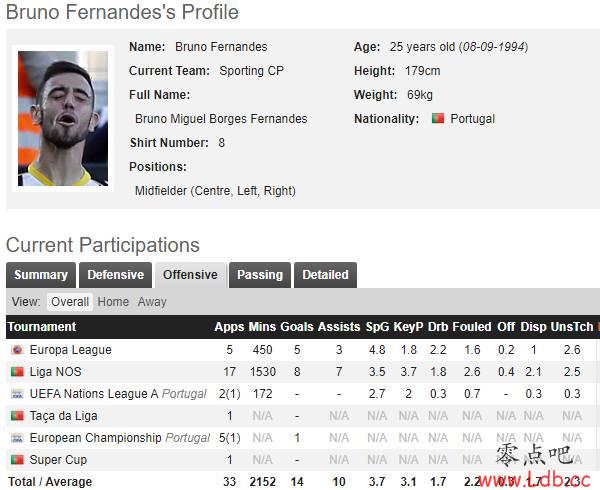
Task: Sort table by the Assists column
Action: coord(339,327)
